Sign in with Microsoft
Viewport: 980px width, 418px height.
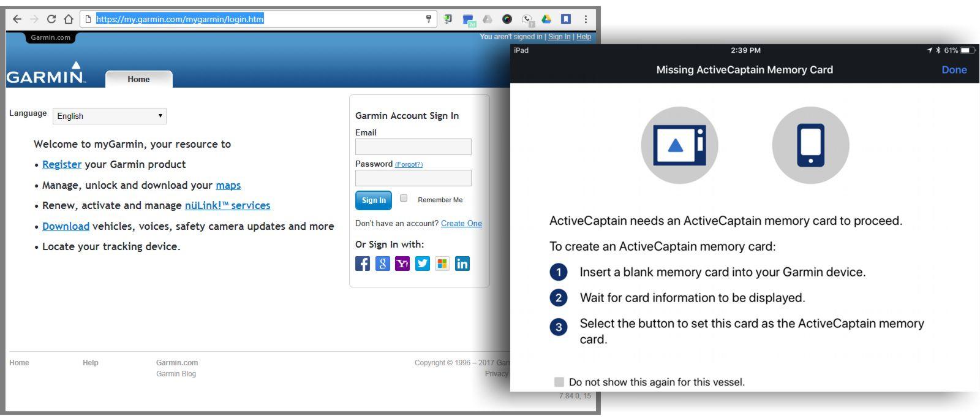coord(442,264)
